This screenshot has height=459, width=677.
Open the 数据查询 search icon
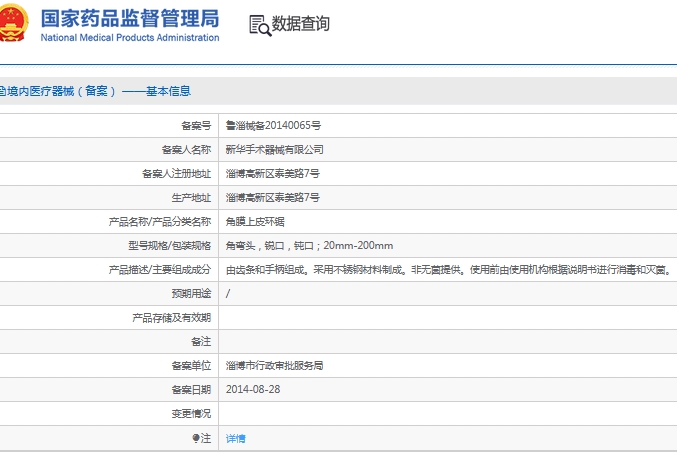260,25
